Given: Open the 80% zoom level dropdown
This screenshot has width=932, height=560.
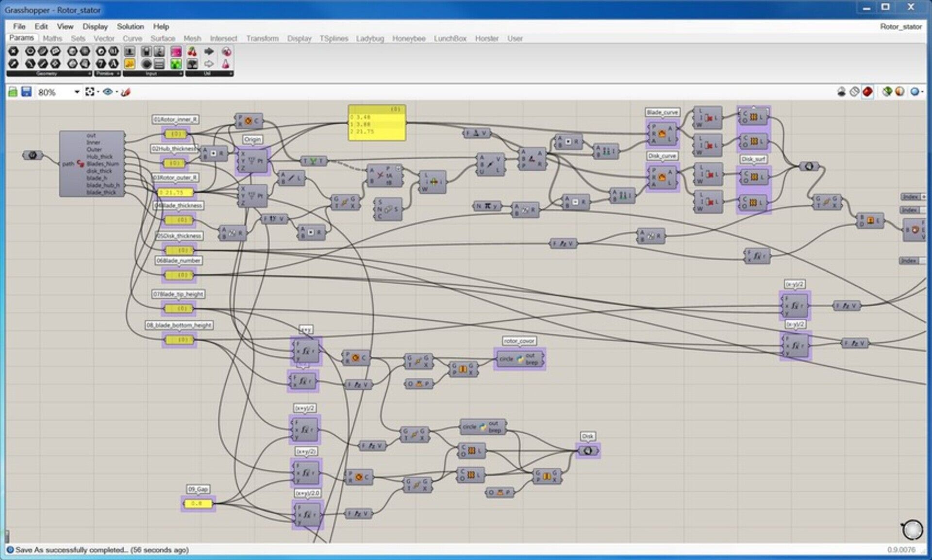Looking at the screenshot, I should (77, 92).
